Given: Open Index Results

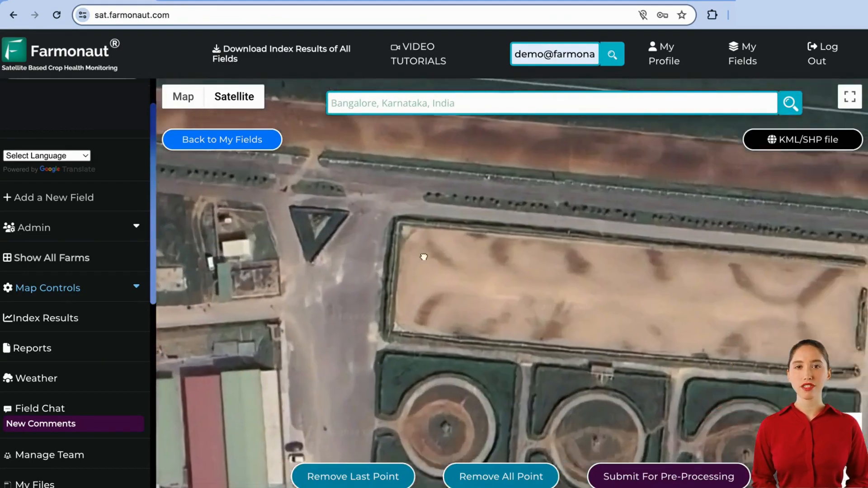Looking at the screenshot, I should point(41,318).
